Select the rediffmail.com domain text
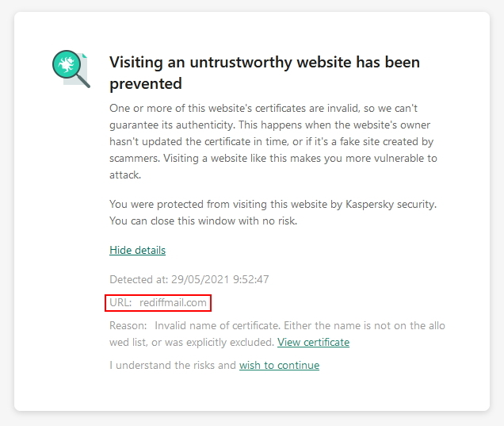 point(173,302)
